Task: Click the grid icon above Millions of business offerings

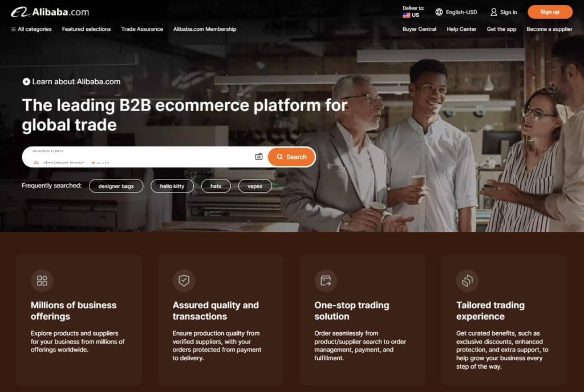Action: point(42,280)
